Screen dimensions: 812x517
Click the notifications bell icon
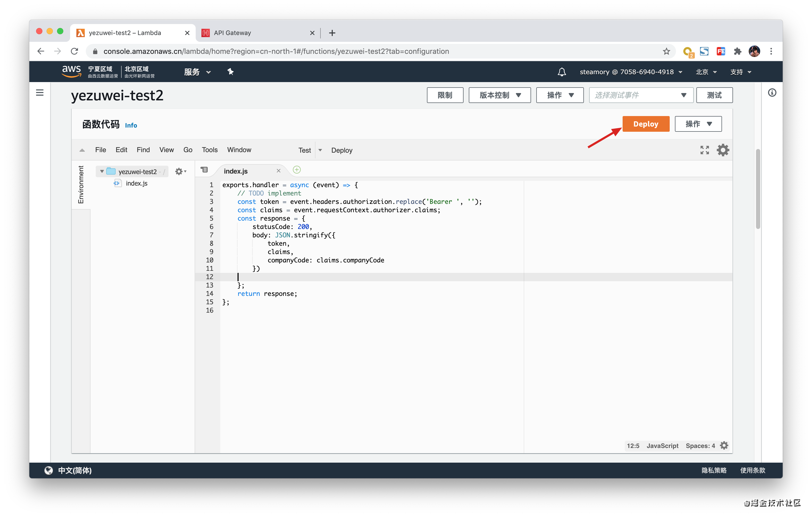coord(561,72)
